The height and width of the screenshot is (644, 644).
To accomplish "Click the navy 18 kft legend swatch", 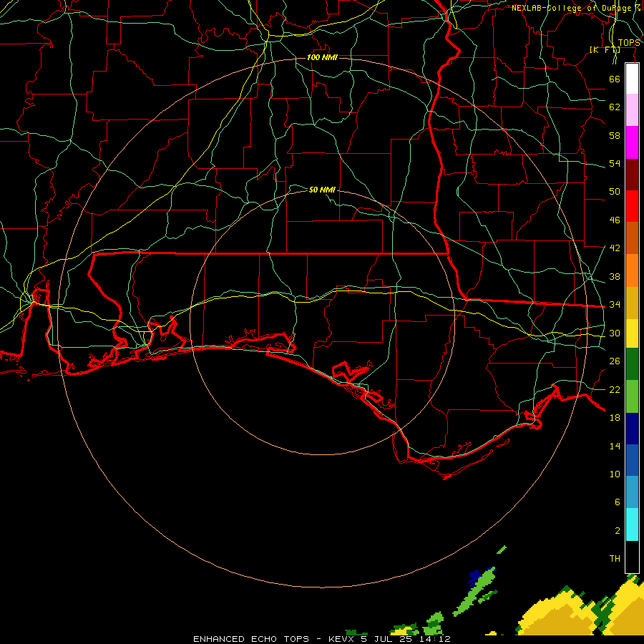I will pyautogui.click(x=632, y=429).
